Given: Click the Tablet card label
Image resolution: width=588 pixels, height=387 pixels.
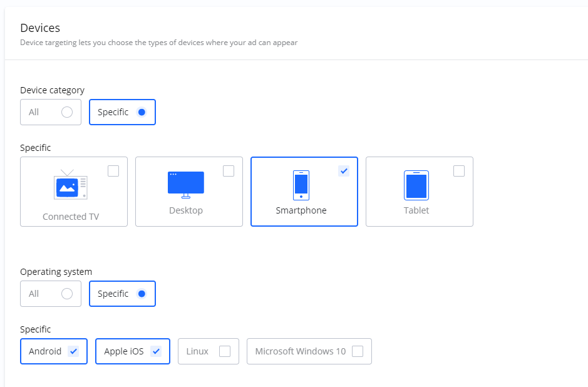Looking at the screenshot, I should coord(416,210).
